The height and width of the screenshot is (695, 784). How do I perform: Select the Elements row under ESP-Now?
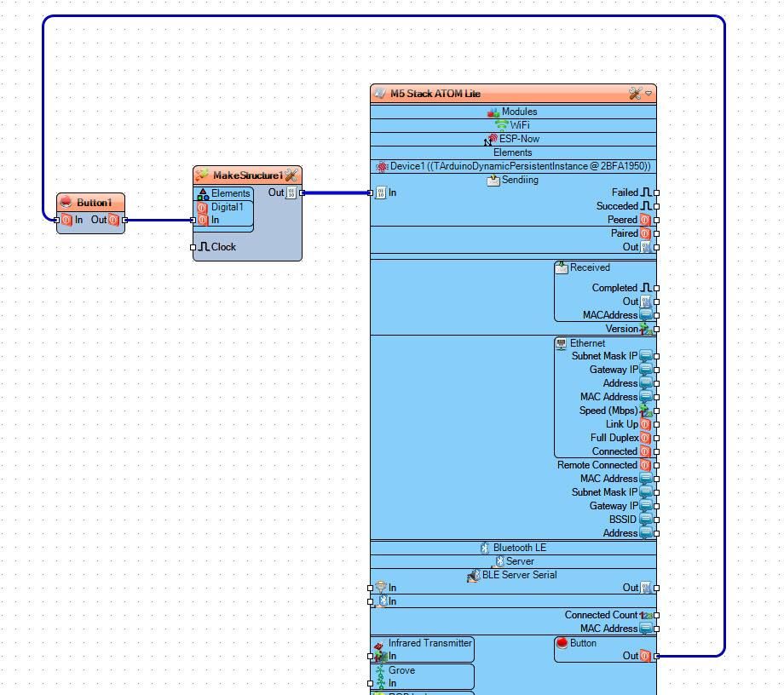click(513, 152)
